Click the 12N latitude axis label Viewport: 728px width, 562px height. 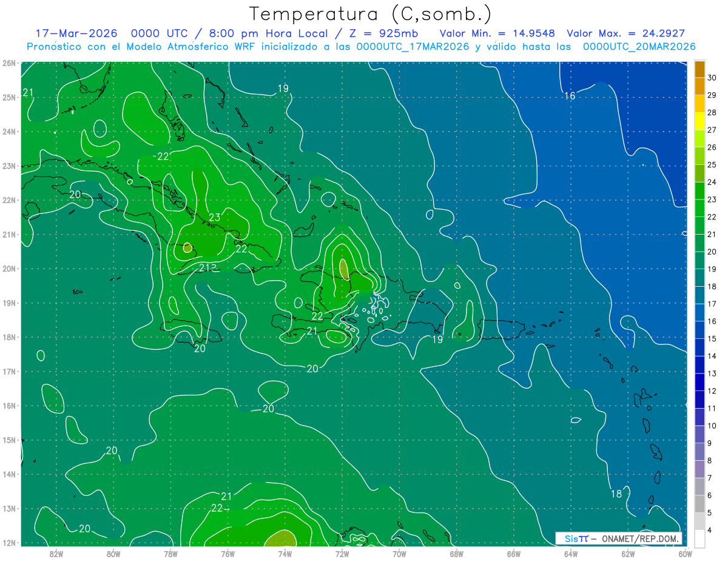(8, 543)
